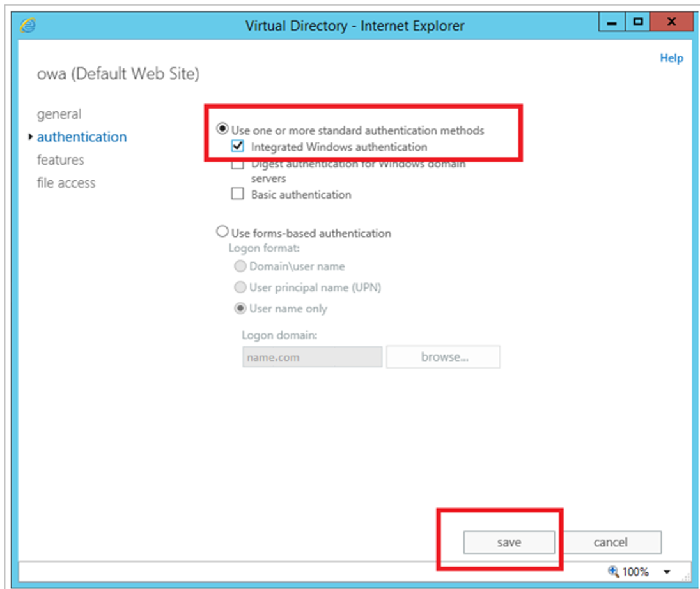Screen dimensions: 700x589
Task: Maximize the Virtual Directory window
Action: [x=638, y=22]
